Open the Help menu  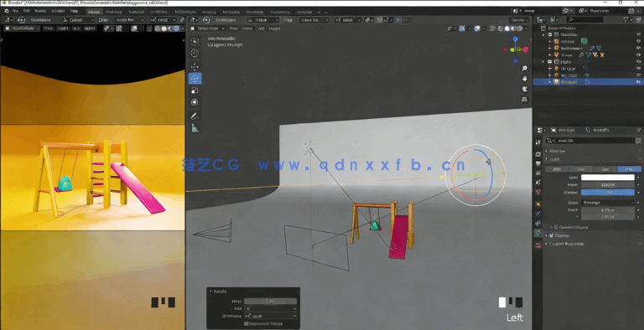[74, 11]
